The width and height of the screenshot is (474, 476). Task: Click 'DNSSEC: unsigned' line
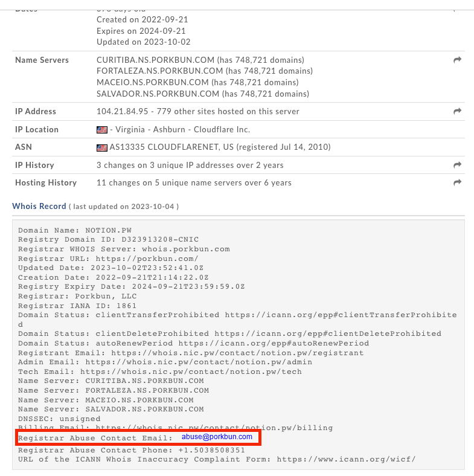click(59, 419)
